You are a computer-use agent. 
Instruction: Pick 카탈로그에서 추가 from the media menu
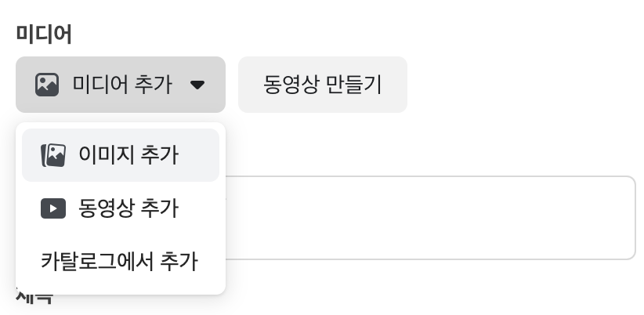click(121, 261)
